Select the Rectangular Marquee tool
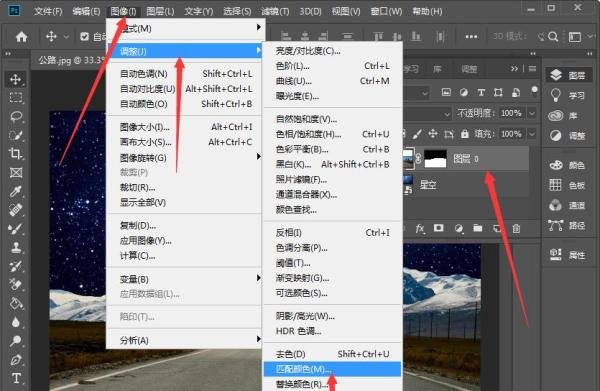This screenshot has width=600, height=391. click(16, 98)
